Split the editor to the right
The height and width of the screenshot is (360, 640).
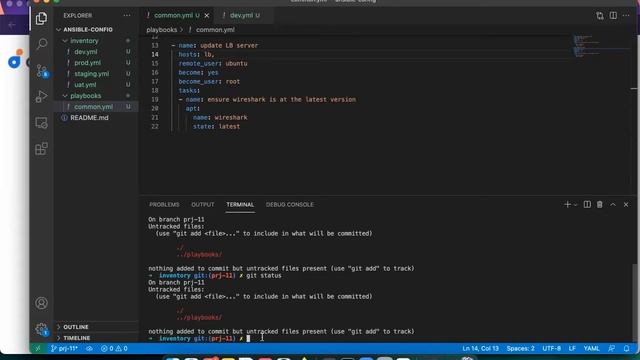pyautogui.click(x=613, y=16)
